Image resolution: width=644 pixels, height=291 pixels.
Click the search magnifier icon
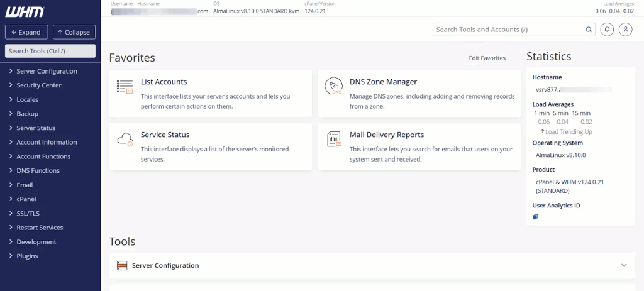point(589,30)
